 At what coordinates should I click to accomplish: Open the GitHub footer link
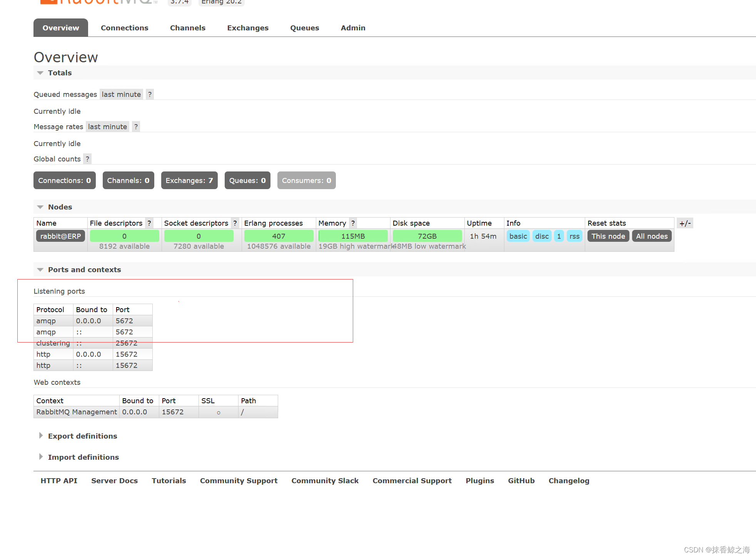[x=521, y=481]
